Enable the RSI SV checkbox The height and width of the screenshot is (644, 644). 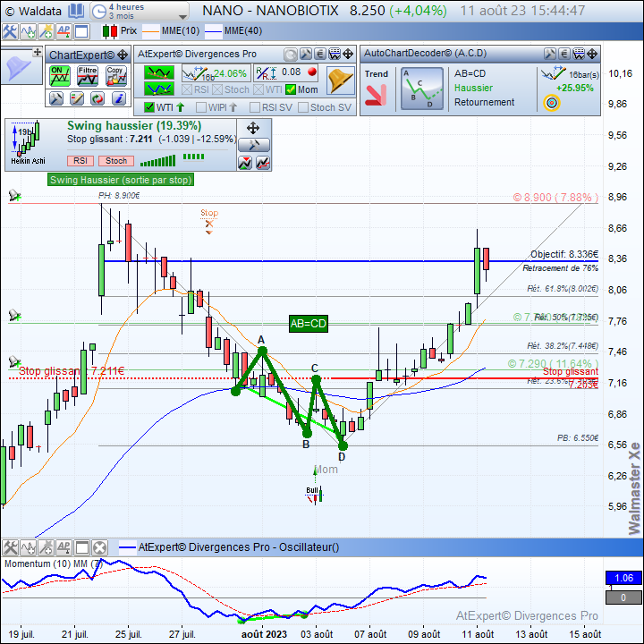tap(255, 107)
